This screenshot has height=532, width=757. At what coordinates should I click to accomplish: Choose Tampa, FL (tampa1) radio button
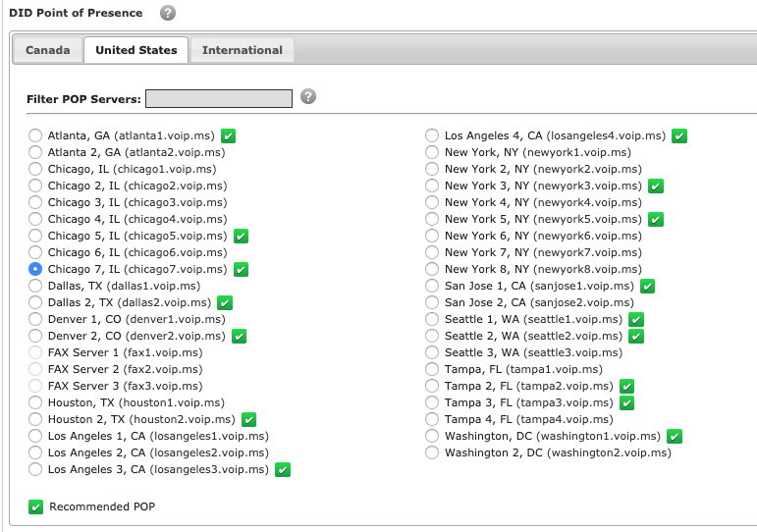[x=432, y=369]
